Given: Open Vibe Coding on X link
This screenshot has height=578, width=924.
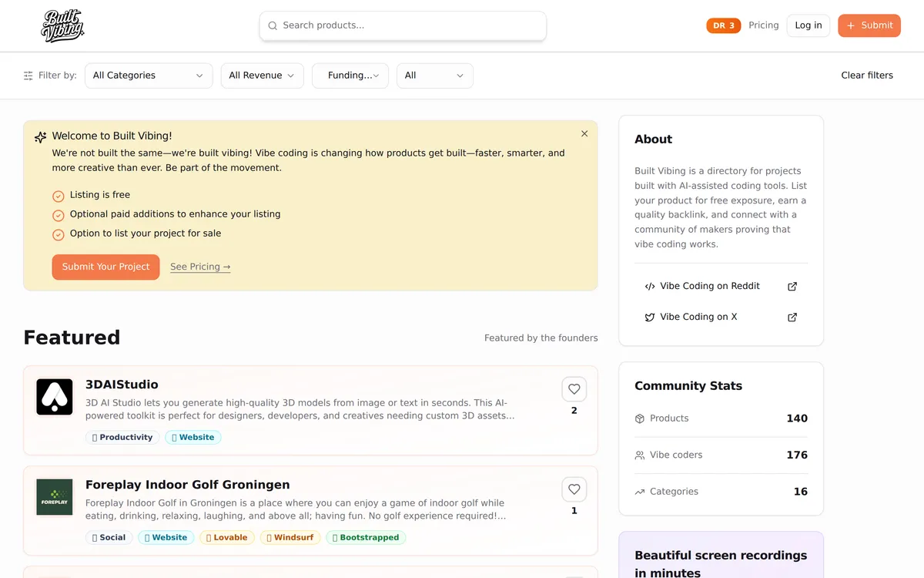Looking at the screenshot, I should coord(721,317).
